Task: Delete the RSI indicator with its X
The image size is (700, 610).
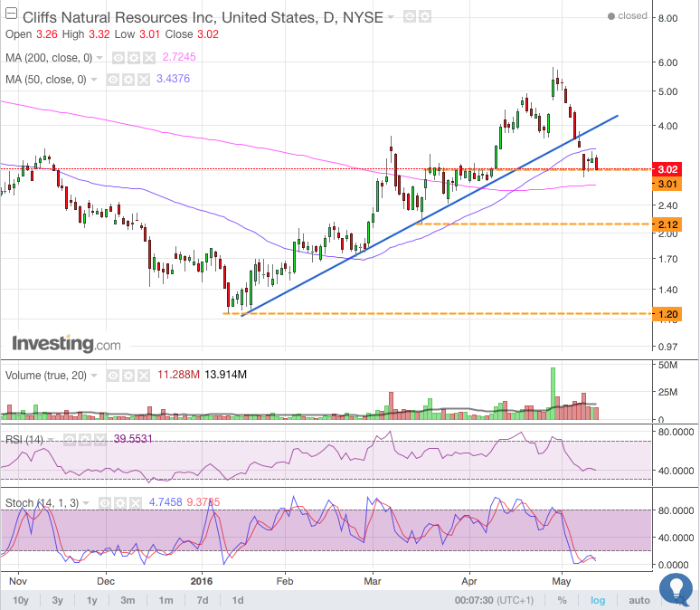Action: 100,440
